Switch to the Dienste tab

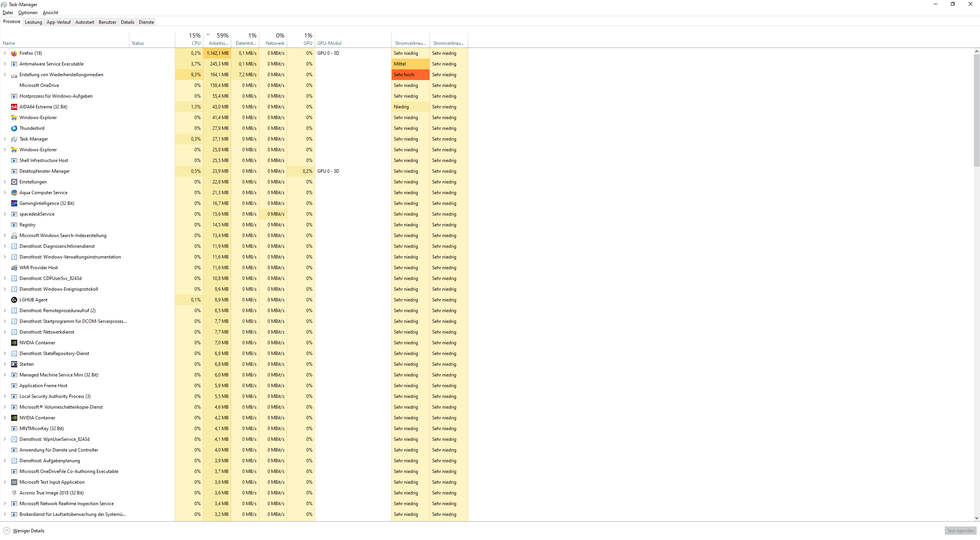coord(146,22)
